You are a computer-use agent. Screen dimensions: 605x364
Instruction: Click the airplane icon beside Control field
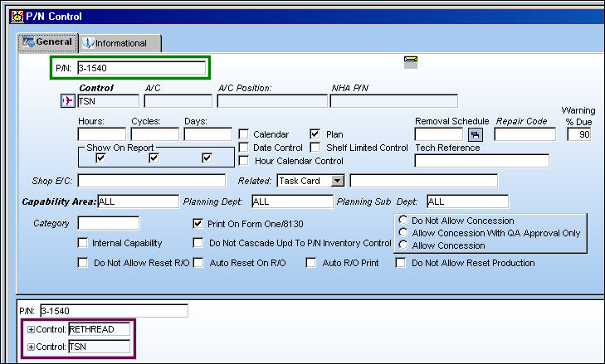click(x=67, y=101)
